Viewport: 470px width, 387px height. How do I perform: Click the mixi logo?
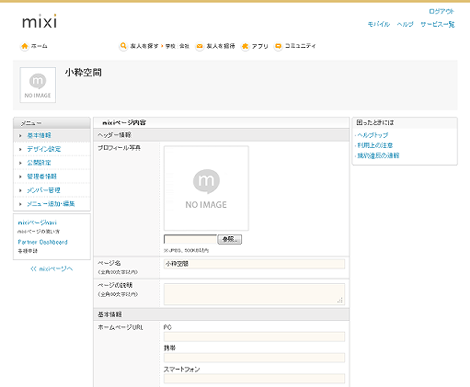tap(39, 21)
